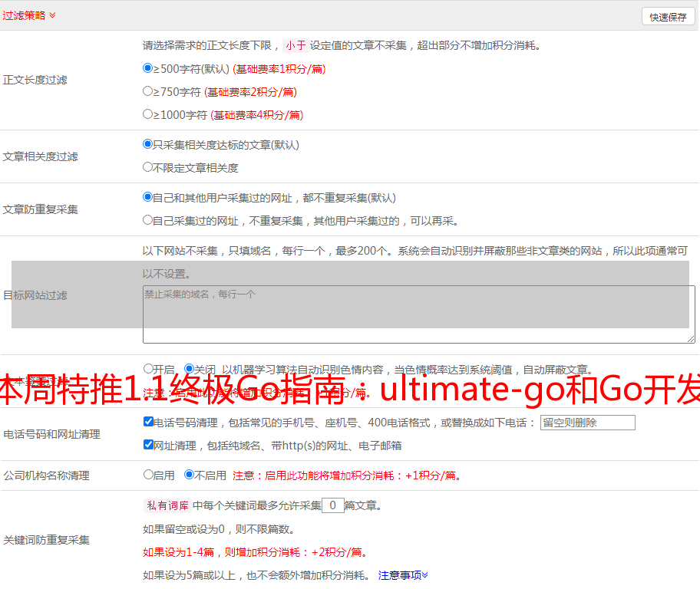
Task: Select 自己和其他用户采集过的网址 no-repeat option
Action: click(148, 197)
